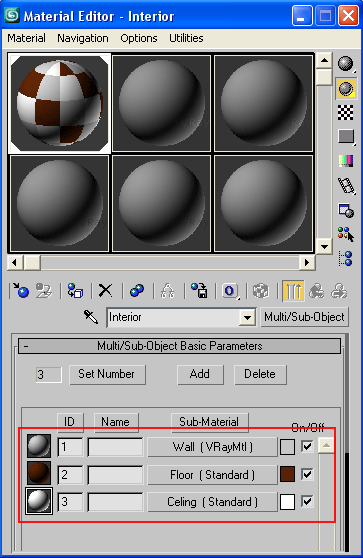Click the Floor brown color swatch
The image size is (363, 558).
coord(287,474)
